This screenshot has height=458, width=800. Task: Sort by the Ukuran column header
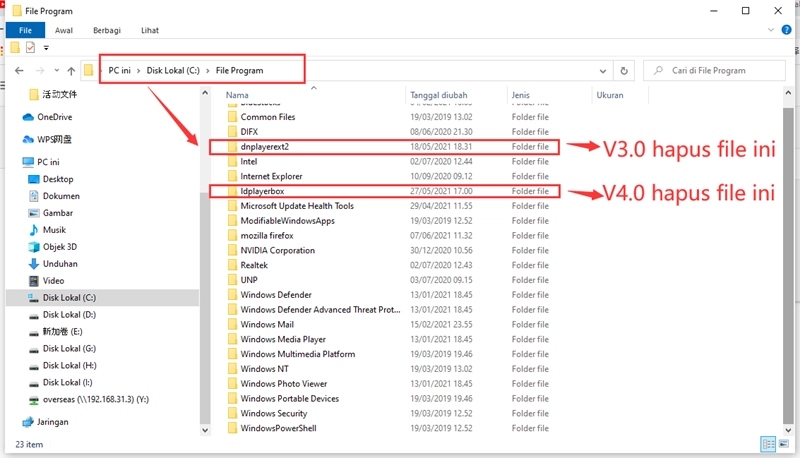click(x=610, y=95)
